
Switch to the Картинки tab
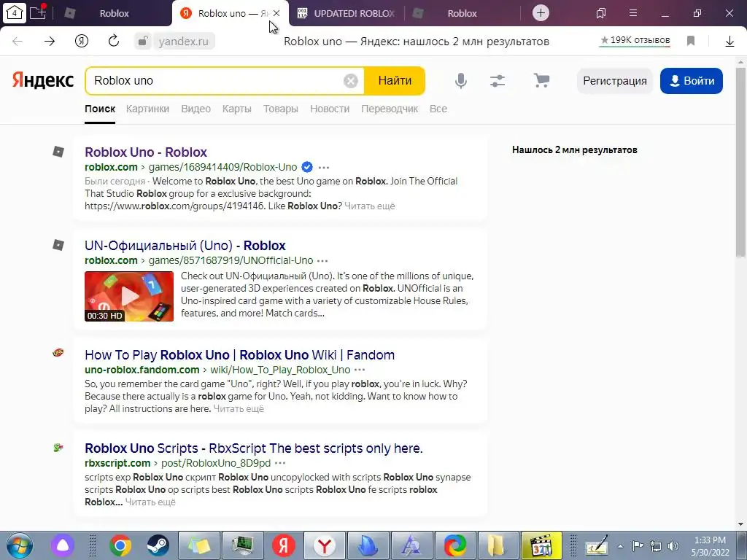[x=147, y=109]
